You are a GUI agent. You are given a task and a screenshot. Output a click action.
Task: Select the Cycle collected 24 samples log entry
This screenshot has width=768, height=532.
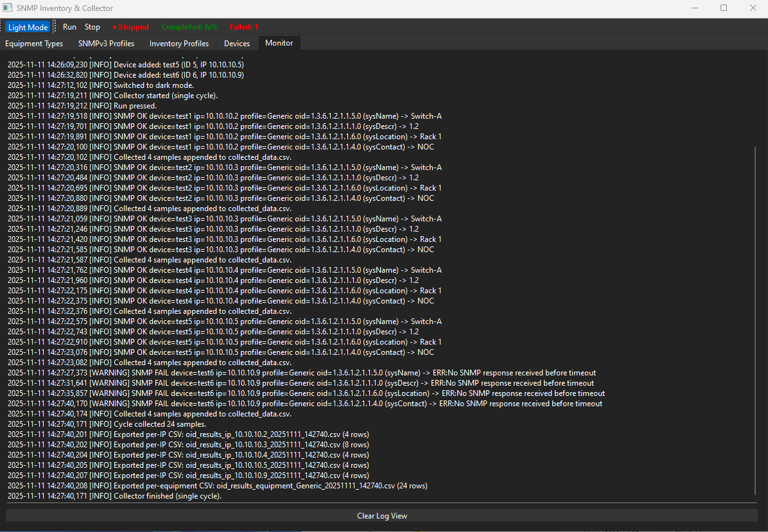point(108,424)
